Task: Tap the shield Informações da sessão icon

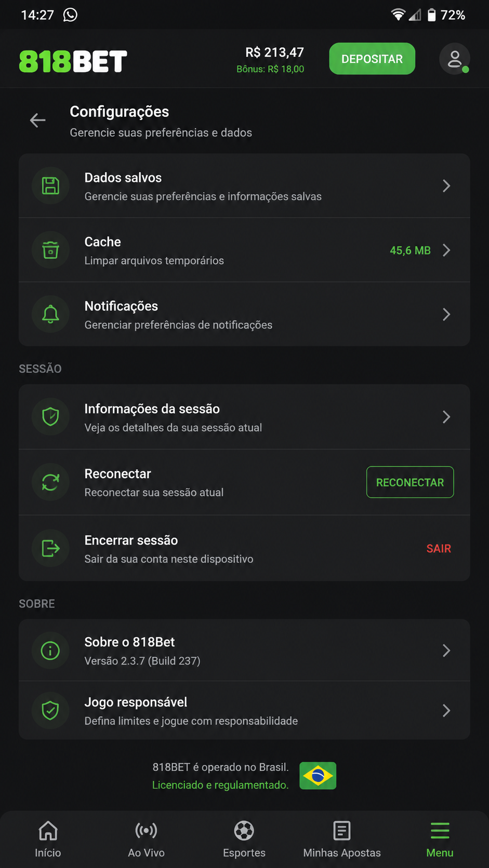Action: pos(50,417)
